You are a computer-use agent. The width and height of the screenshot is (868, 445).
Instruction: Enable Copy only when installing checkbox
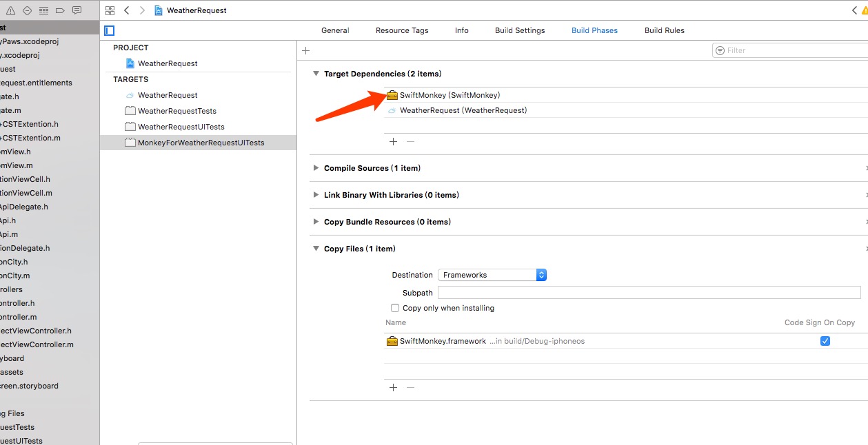point(395,308)
